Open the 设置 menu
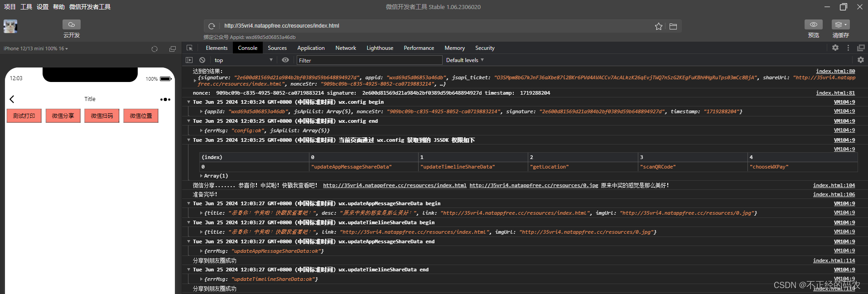The height and width of the screenshot is (294, 868). (43, 7)
